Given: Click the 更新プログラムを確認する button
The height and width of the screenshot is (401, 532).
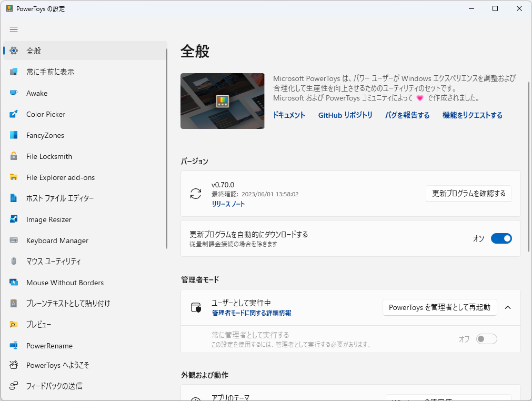Looking at the screenshot, I should click(x=468, y=194).
